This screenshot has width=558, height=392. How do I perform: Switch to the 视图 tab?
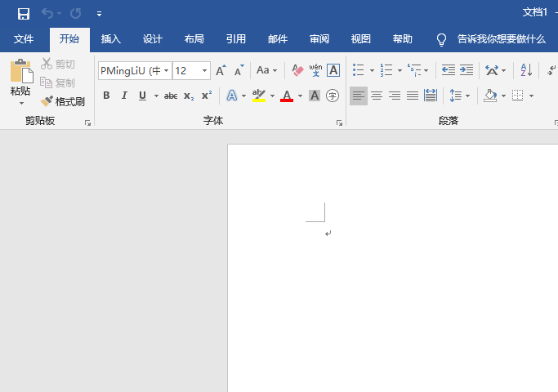pos(361,38)
